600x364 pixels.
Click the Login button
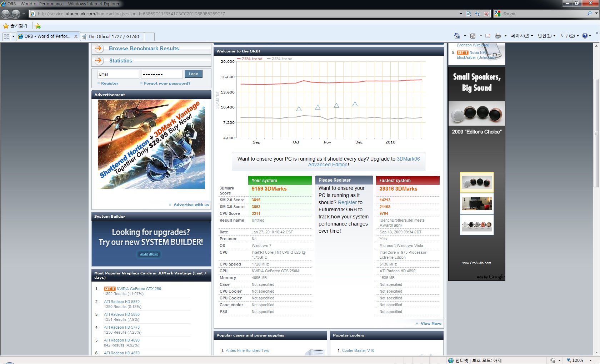coord(194,74)
